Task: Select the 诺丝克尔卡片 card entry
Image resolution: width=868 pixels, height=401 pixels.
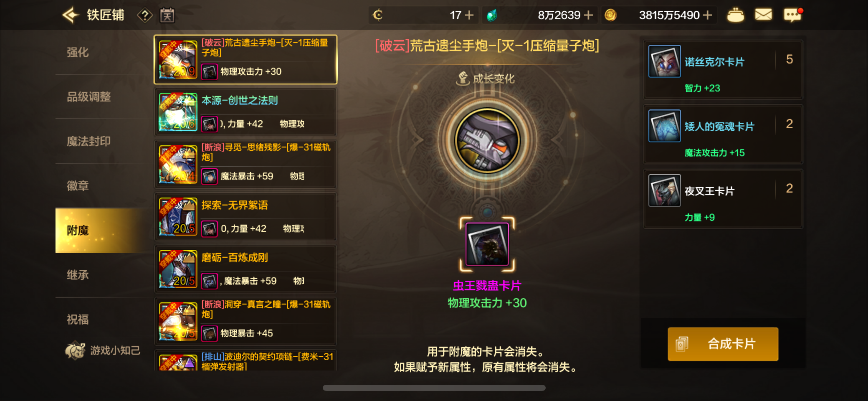Action: click(x=723, y=70)
